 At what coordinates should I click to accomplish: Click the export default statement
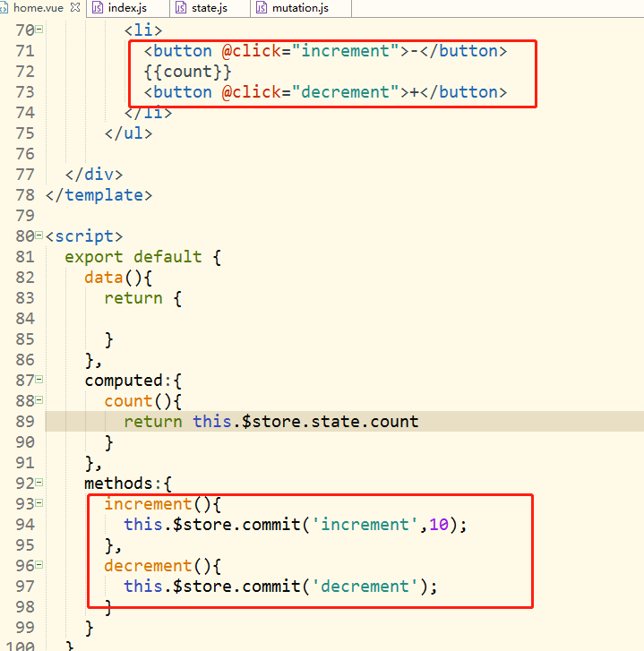(133, 257)
